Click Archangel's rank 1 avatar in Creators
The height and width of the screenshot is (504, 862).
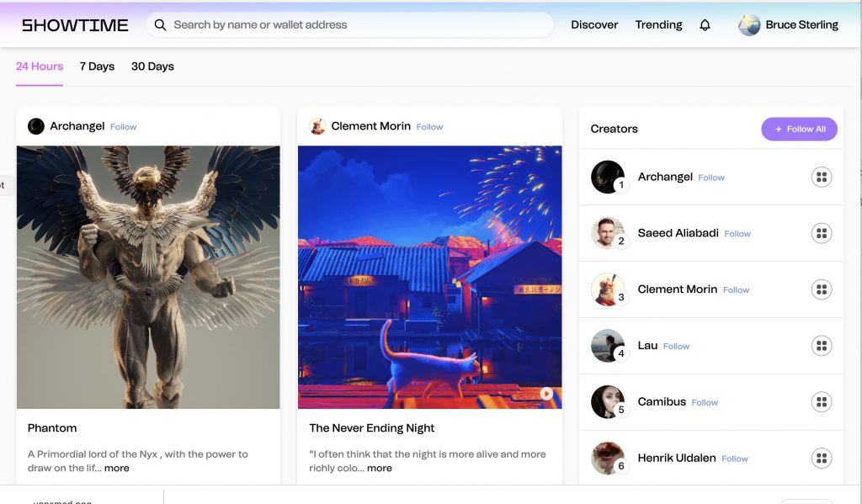(608, 177)
